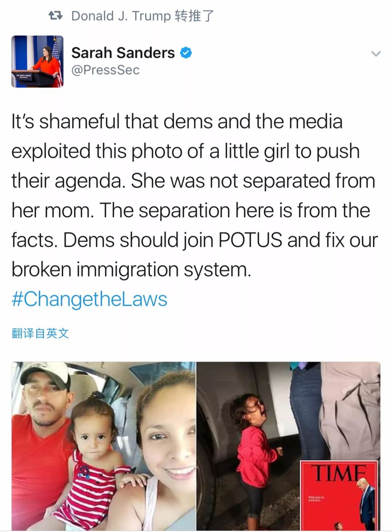
Task: View the family selfie photo on the left
Action: (x=104, y=446)
